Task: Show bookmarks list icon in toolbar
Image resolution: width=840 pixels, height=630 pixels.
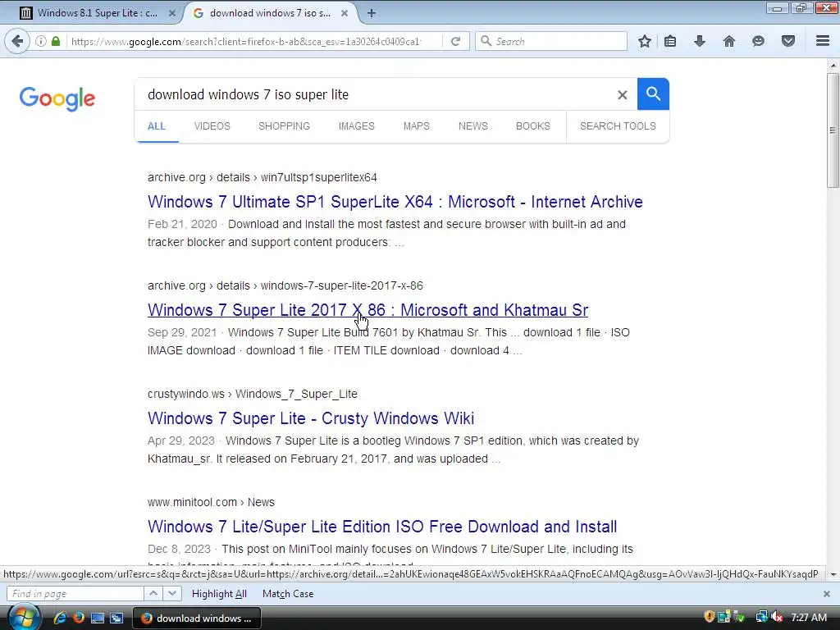Action: (670, 41)
